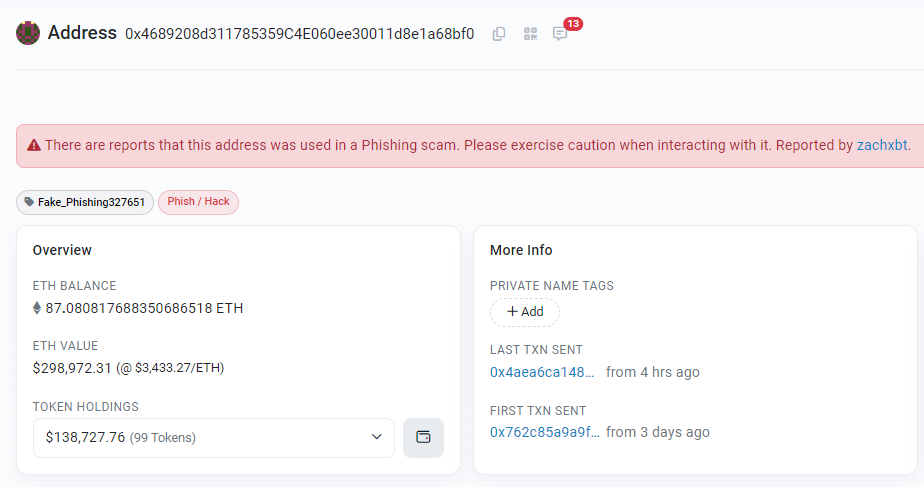Viewport: 924px width, 487px height.
Task: Open the address comments icon
Action: click(x=560, y=34)
